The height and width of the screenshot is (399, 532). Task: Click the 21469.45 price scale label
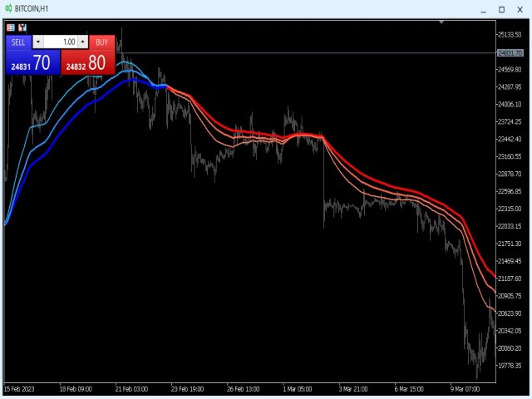tap(510, 261)
